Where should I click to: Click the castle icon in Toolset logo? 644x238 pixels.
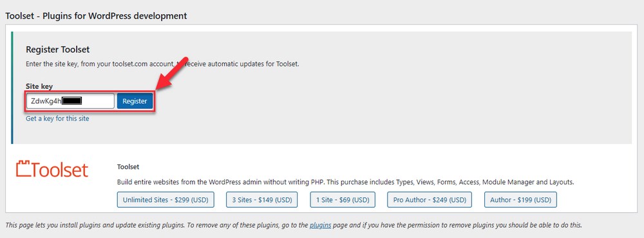click(x=24, y=170)
